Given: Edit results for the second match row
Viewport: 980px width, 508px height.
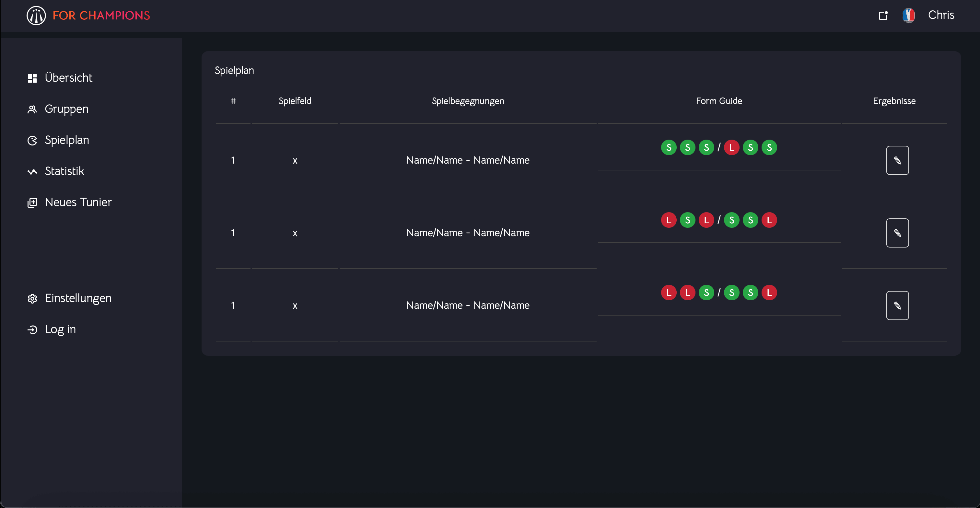Looking at the screenshot, I should click(897, 233).
